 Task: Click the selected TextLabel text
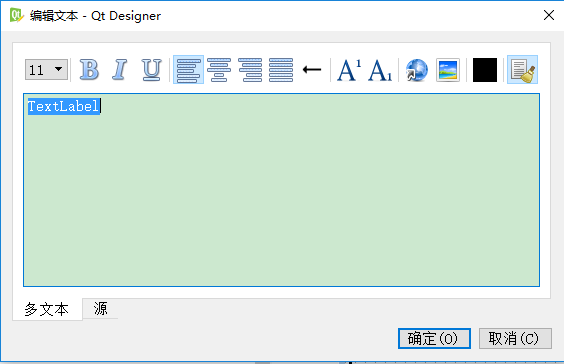point(63,106)
